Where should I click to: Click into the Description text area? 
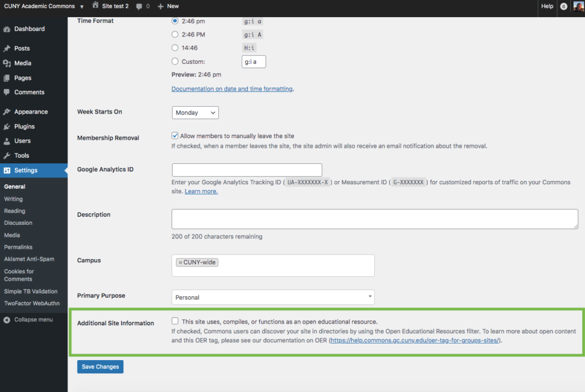(375, 219)
